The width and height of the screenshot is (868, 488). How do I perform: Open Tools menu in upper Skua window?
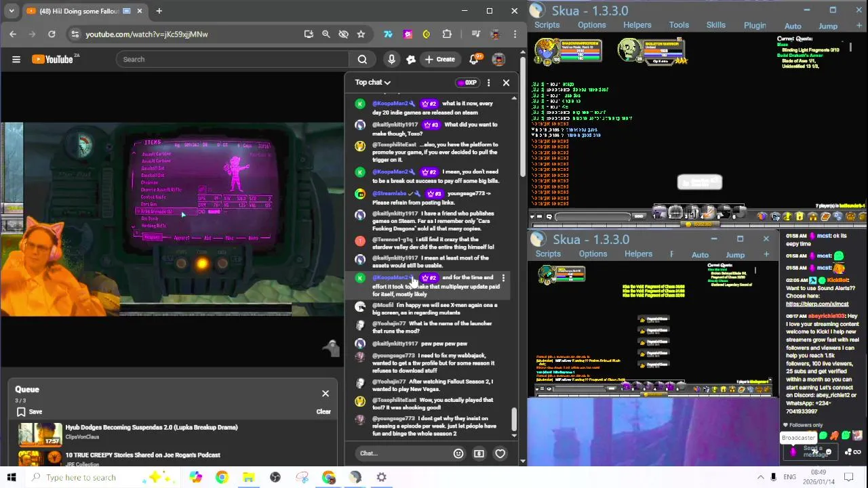pyautogui.click(x=679, y=25)
